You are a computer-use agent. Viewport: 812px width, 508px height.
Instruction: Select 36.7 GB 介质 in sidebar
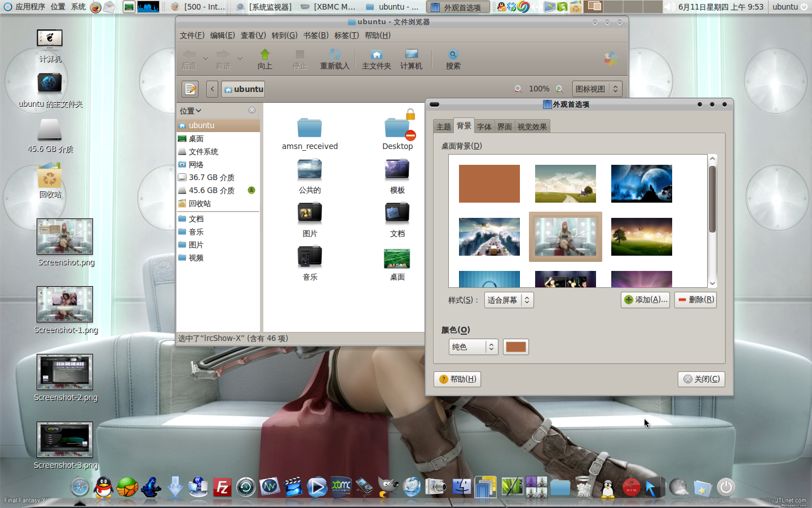click(x=218, y=177)
